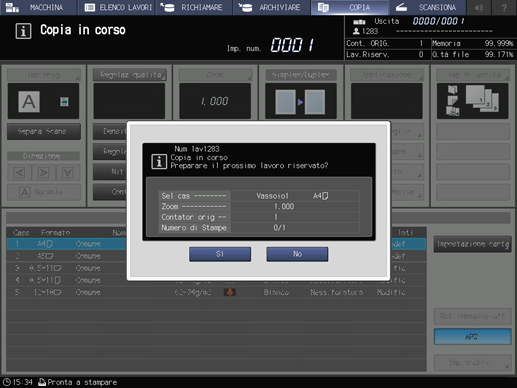Click Numero di Stampe 0/1 value
This screenshot has width=517, height=388.
click(x=279, y=228)
